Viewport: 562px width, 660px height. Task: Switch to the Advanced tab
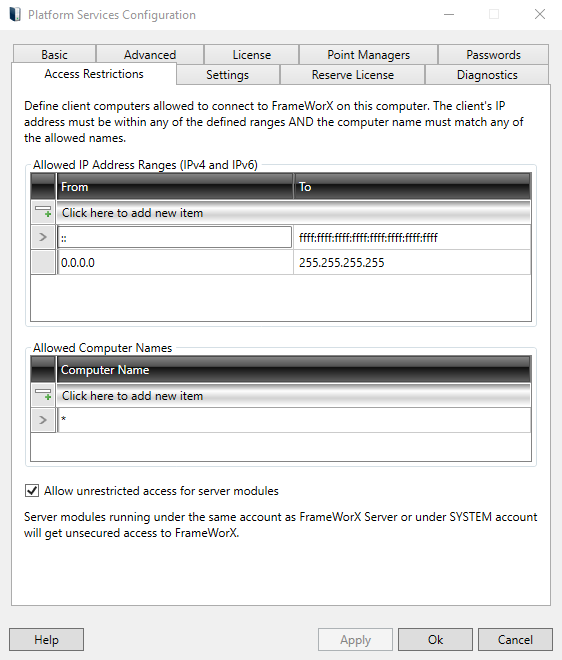click(150, 54)
